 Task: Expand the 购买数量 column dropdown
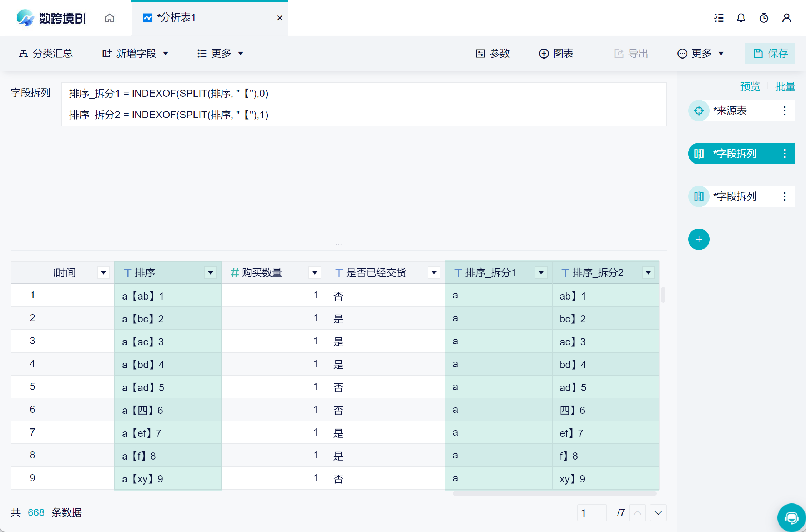point(314,273)
